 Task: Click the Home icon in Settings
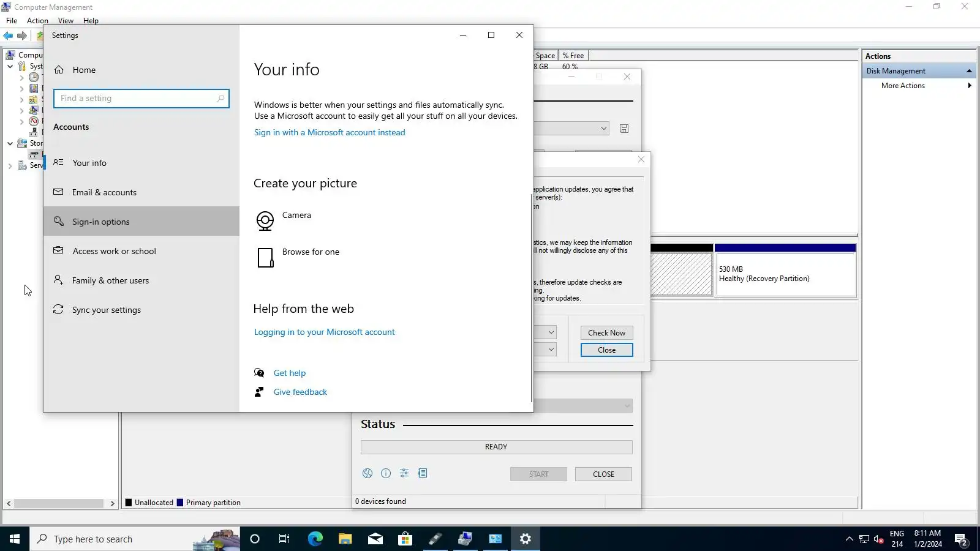[x=59, y=70]
